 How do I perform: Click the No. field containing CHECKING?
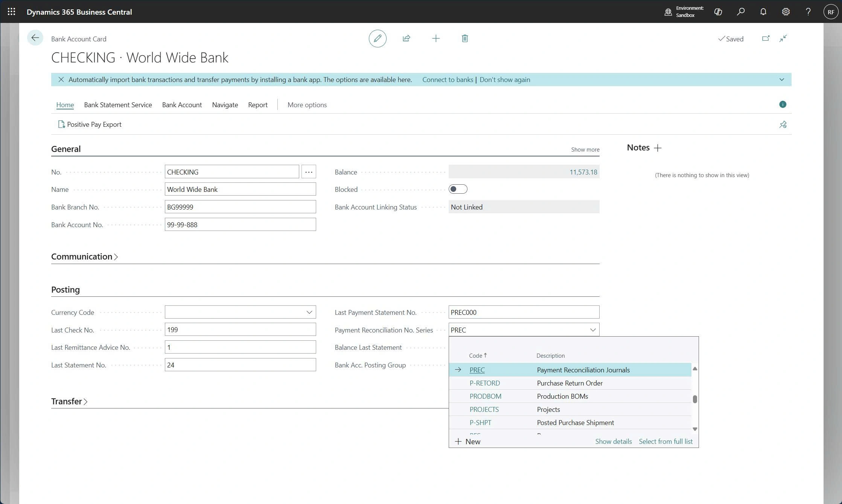[x=232, y=172]
